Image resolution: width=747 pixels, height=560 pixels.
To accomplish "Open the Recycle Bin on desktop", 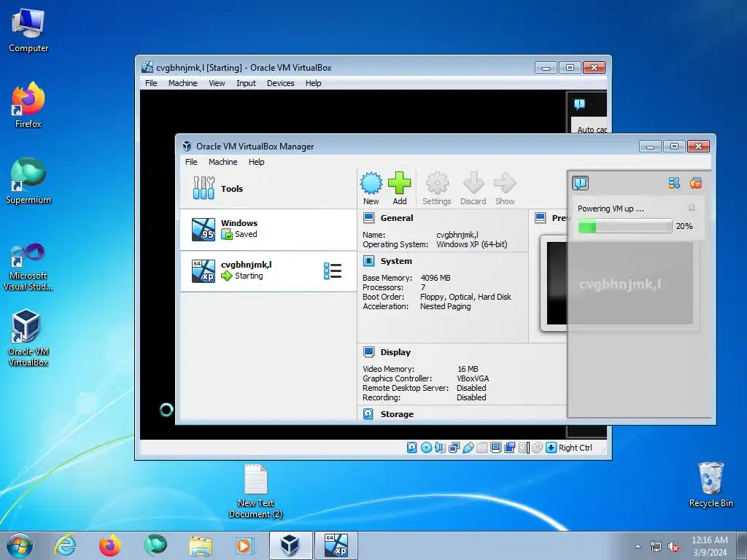I will pyautogui.click(x=711, y=485).
